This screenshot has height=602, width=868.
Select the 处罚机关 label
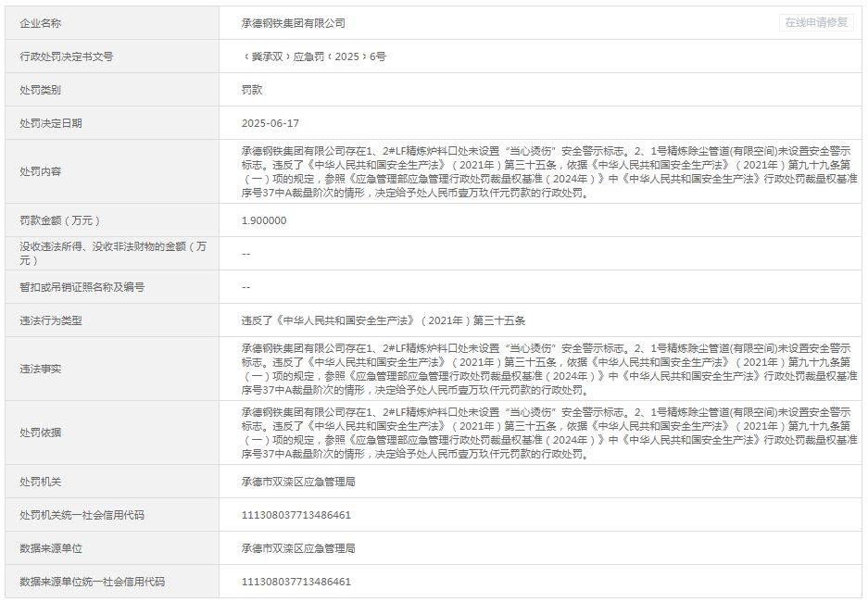click(x=41, y=482)
